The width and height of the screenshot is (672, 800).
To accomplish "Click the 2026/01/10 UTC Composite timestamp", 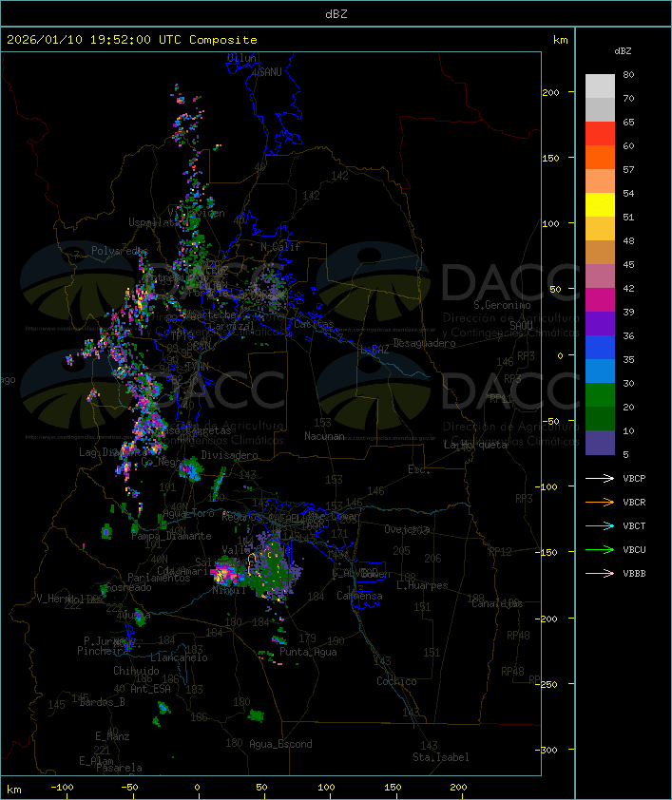I will pos(132,40).
